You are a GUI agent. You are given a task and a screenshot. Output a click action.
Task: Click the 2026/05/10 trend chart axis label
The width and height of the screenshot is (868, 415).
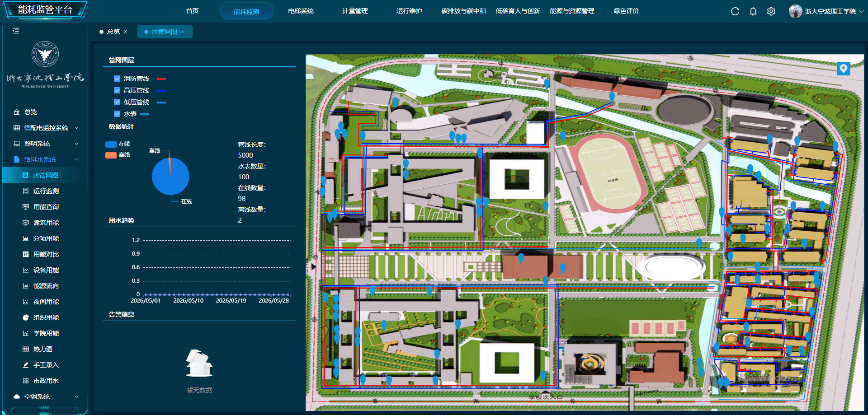tap(188, 301)
